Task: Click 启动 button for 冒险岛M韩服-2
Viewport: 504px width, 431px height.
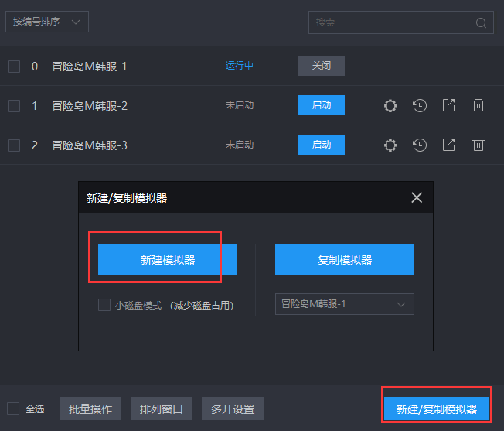Action: 322,105
